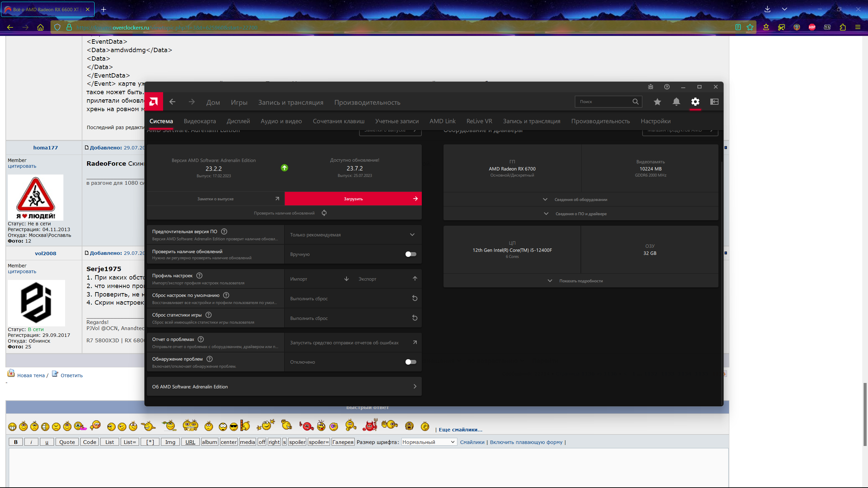Click the red Загрузить download button

click(x=353, y=199)
